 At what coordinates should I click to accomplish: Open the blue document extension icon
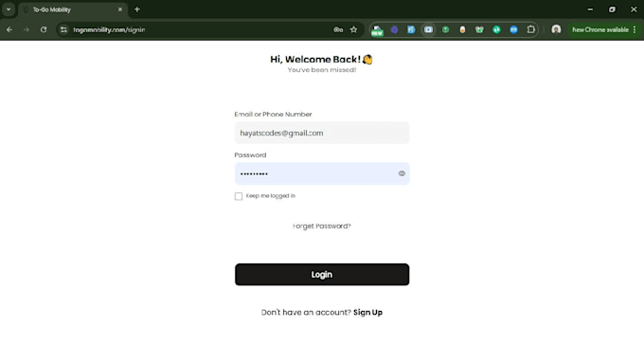411,29
